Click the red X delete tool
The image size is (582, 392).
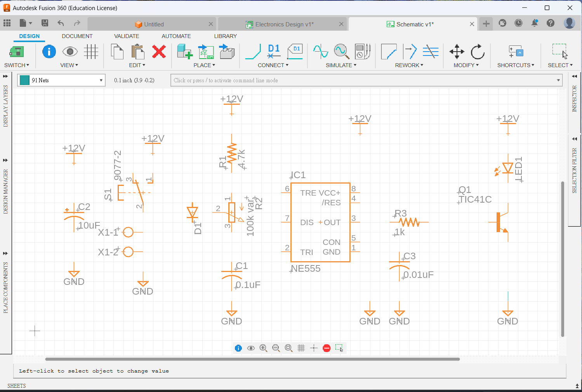point(159,52)
